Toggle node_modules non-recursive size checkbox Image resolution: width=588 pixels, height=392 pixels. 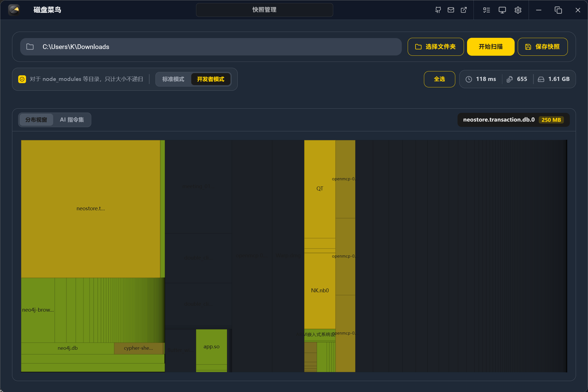pos(22,79)
